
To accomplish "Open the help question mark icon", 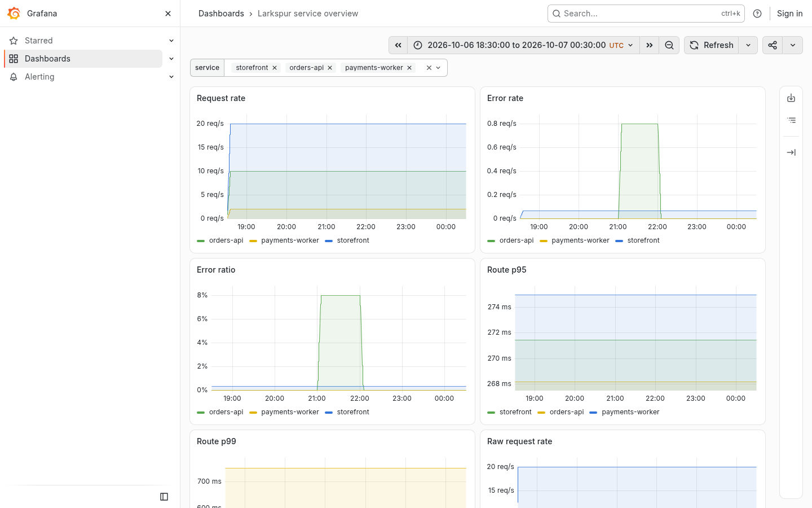I will click(757, 14).
